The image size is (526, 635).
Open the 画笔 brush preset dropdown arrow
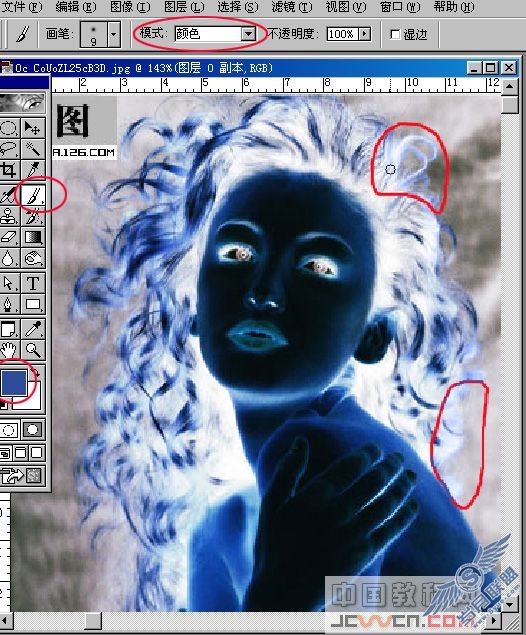click(114, 34)
